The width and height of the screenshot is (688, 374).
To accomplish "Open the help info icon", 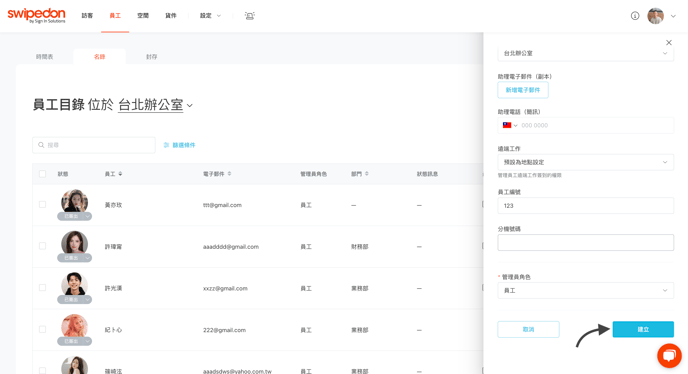I will (635, 16).
